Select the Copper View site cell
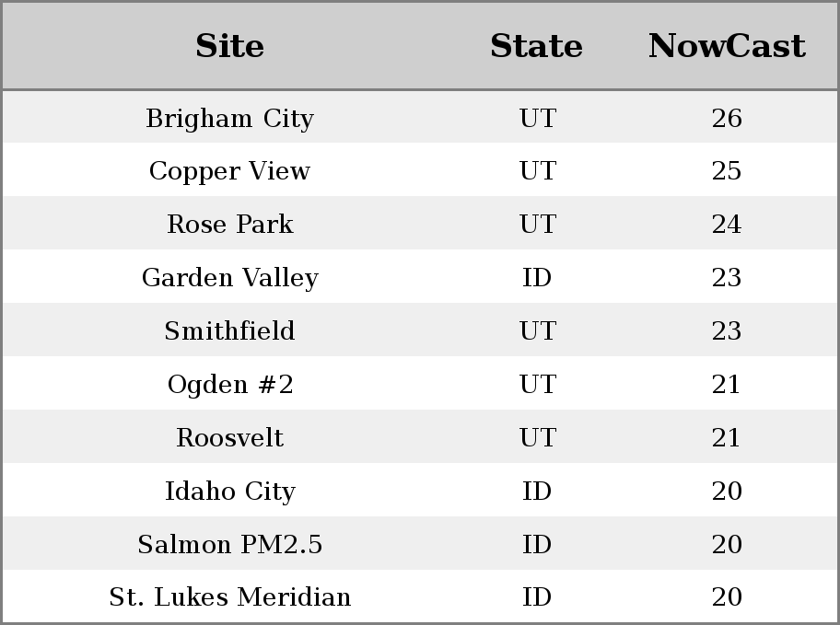Screen dimensions: 840x625 click(230, 171)
